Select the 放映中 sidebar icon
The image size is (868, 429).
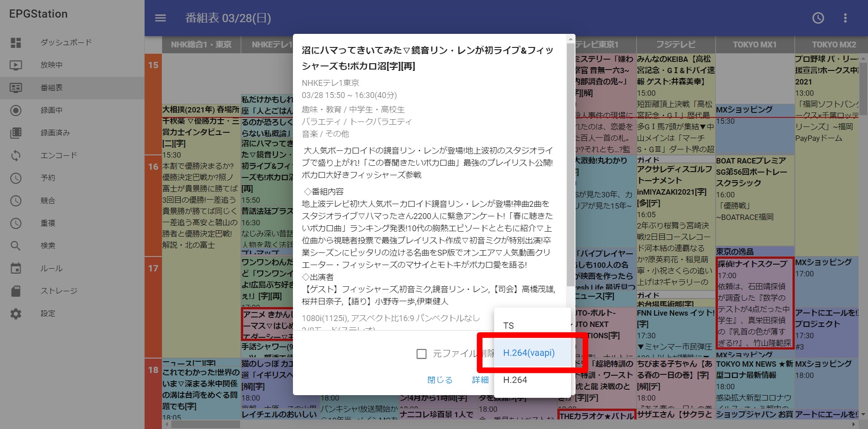(16, 65)
